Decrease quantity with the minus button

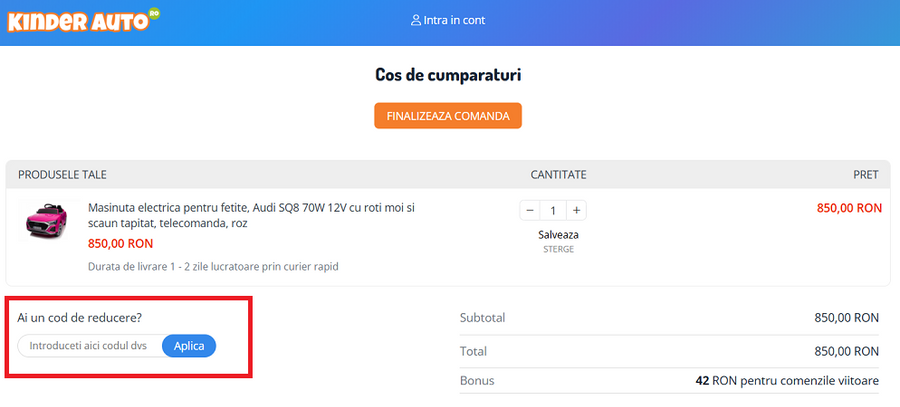tap(530, 210)
